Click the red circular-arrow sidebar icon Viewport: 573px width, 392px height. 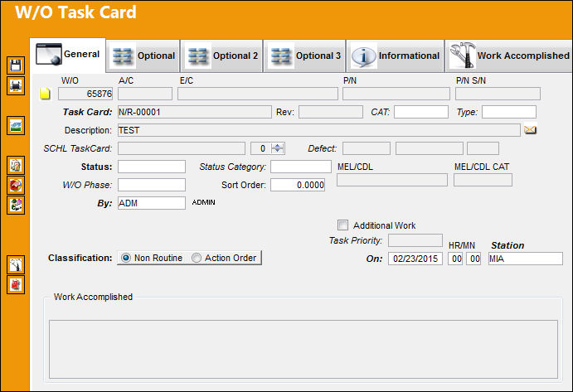[x=16, y=185]
